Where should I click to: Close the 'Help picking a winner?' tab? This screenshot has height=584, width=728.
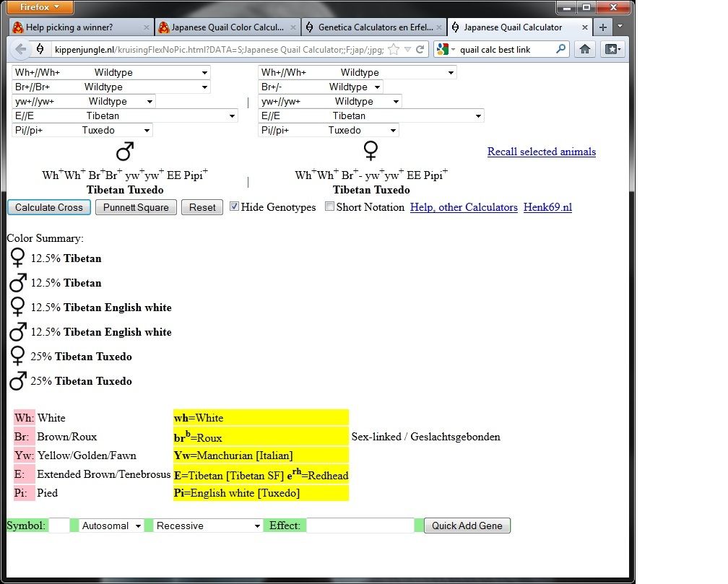(147, 27)
